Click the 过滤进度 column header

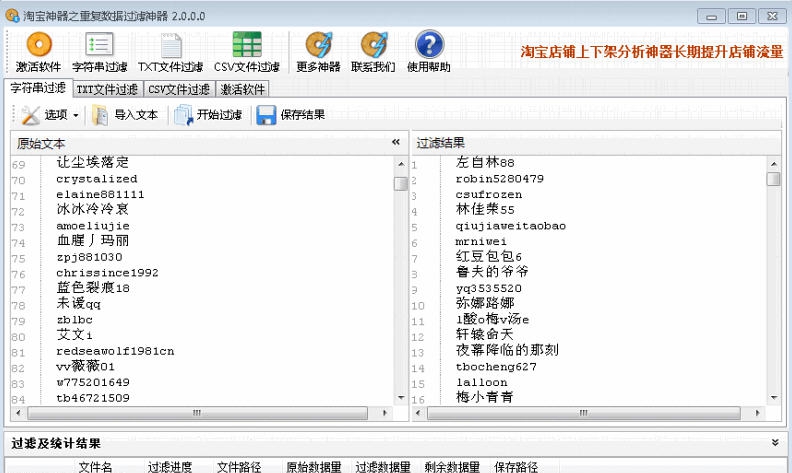click(170, 466)
